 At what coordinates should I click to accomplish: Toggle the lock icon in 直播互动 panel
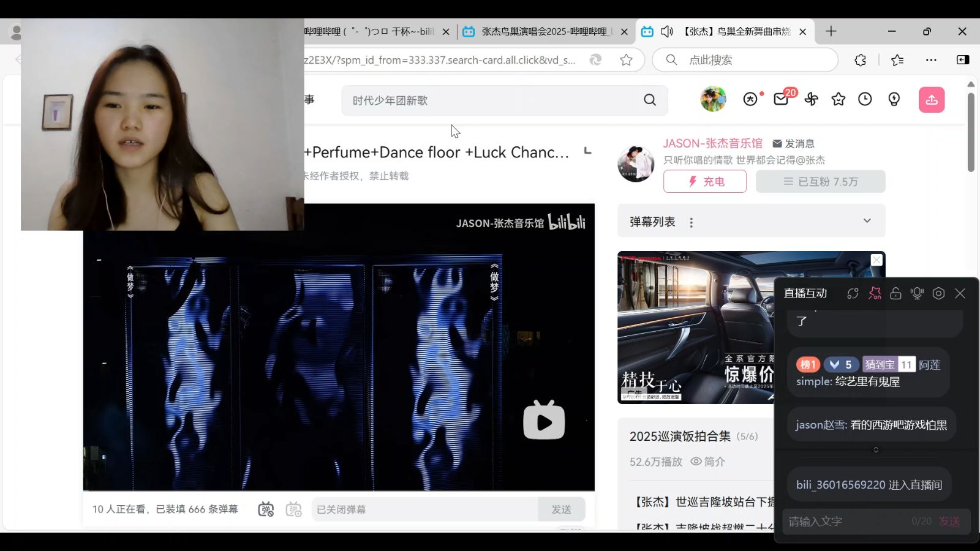coord(895,294)
